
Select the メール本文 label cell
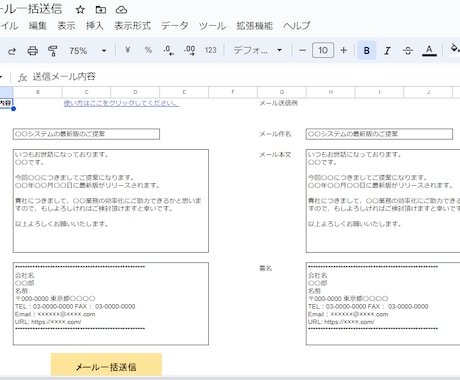point(275,155)
